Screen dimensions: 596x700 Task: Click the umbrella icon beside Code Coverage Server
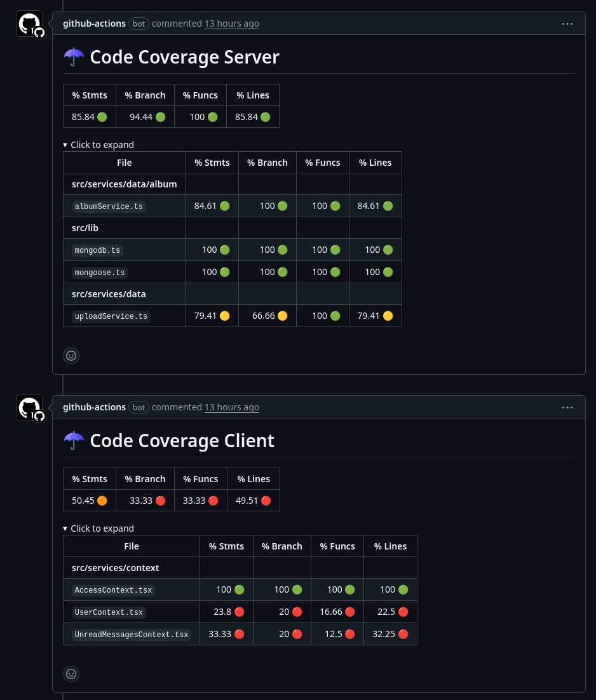pyautogui.click(x=74, y=57)
